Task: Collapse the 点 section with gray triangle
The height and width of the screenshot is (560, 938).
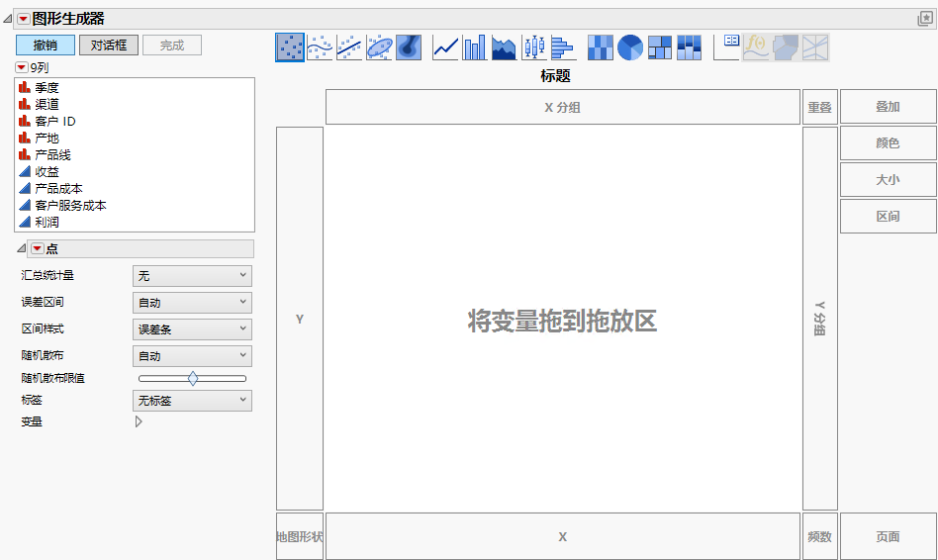Action: point(22,248)
